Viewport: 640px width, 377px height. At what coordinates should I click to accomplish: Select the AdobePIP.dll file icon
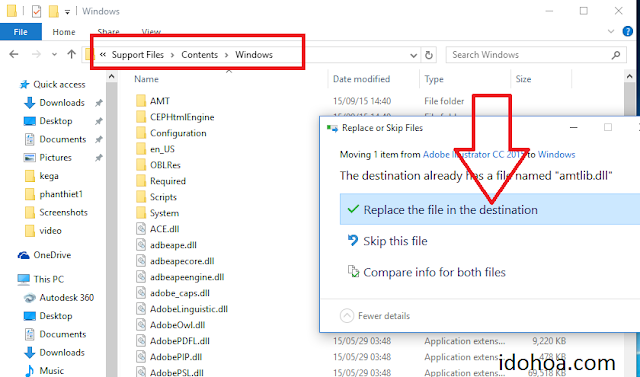pos(141,357)
